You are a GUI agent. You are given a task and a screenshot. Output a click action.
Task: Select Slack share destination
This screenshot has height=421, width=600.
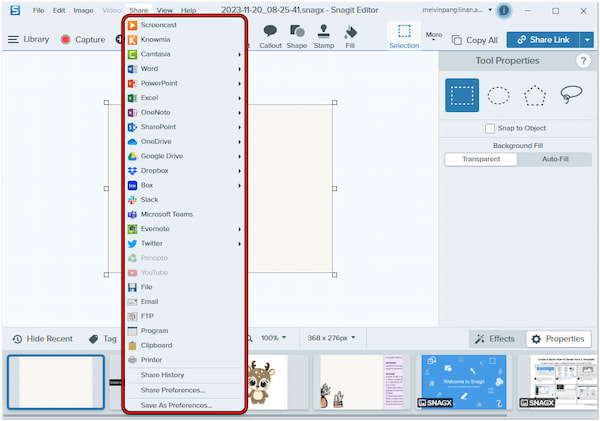click(x=185, y=199)
